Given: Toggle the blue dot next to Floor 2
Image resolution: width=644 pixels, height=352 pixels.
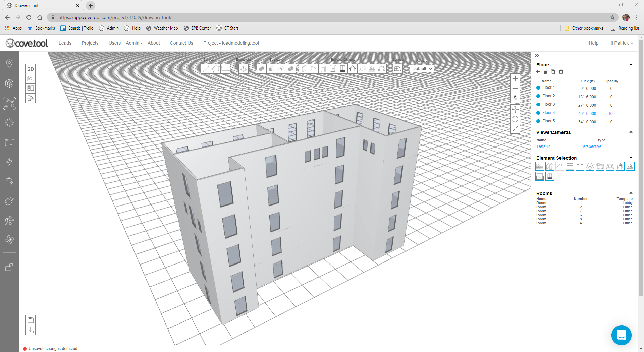Looking at the screenshot, I should click(x=539, y=96).
